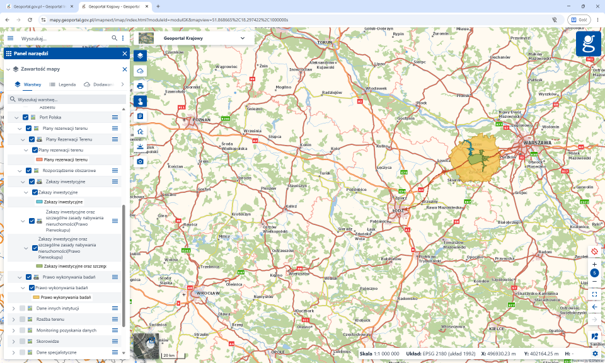Check the Rzeźba terenu checkbox

point(22,319)
